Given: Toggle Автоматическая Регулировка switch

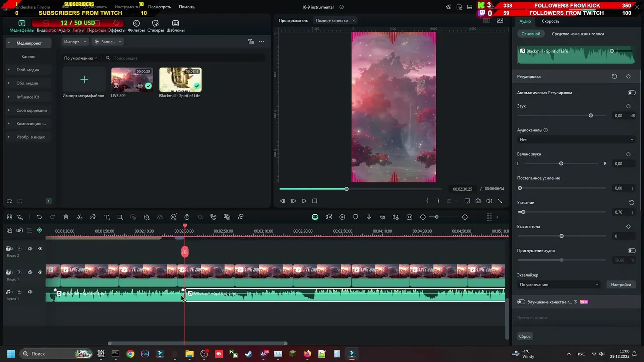Looking at the screenshot, I should tap(631, 93).
